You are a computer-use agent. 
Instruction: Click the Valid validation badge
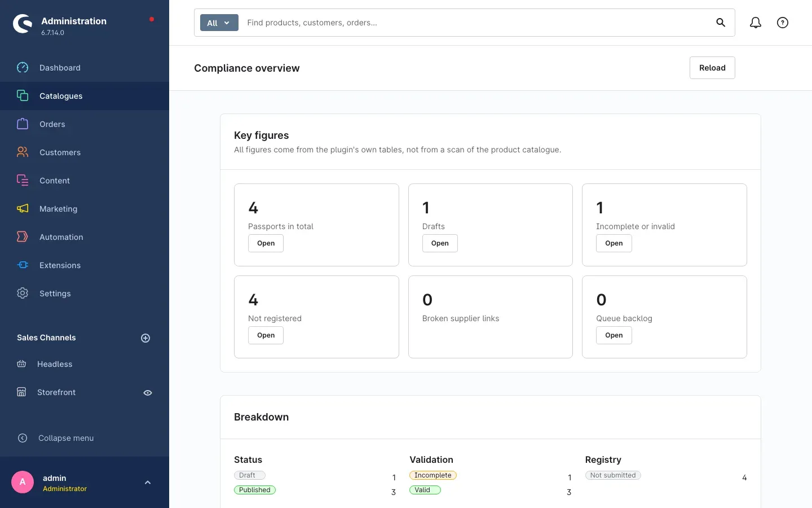point(425,490)
